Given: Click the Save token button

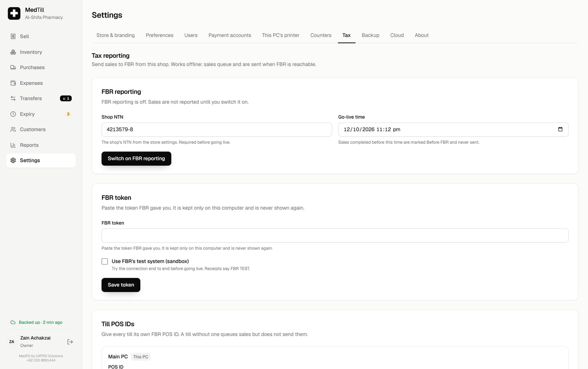Looking at the screenshot, I should [x=121, y=285].
